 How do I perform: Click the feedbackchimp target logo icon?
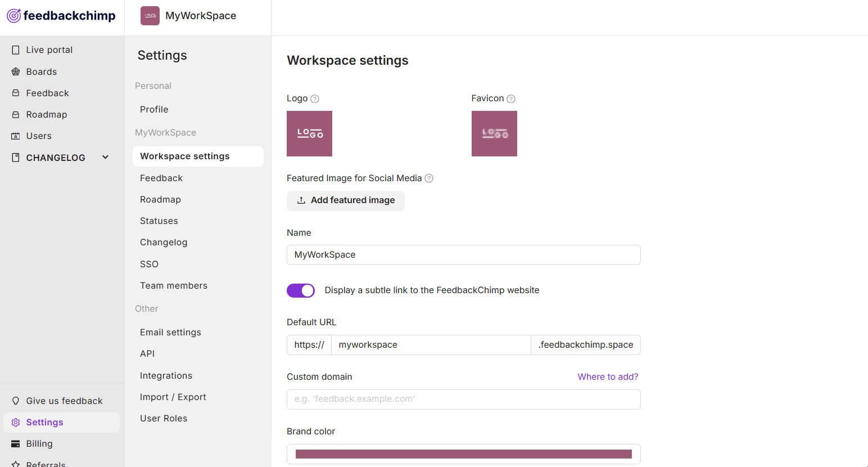point(14,16)
